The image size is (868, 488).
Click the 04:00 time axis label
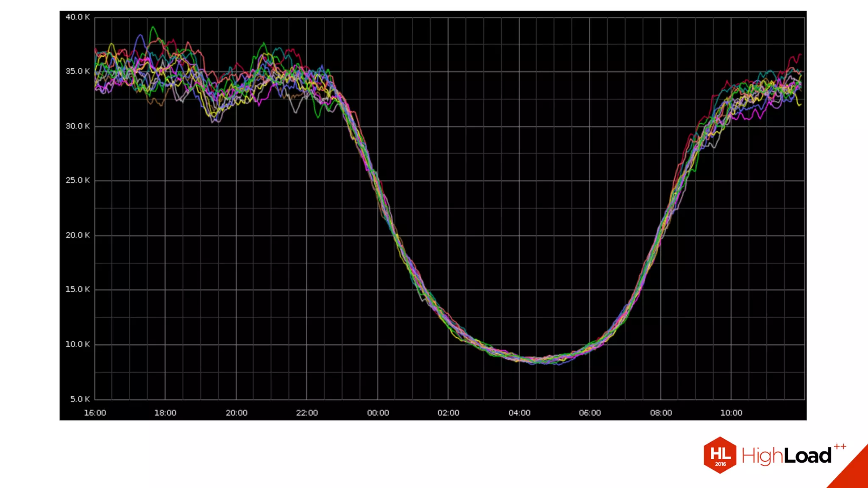click(x=520, y=413)
